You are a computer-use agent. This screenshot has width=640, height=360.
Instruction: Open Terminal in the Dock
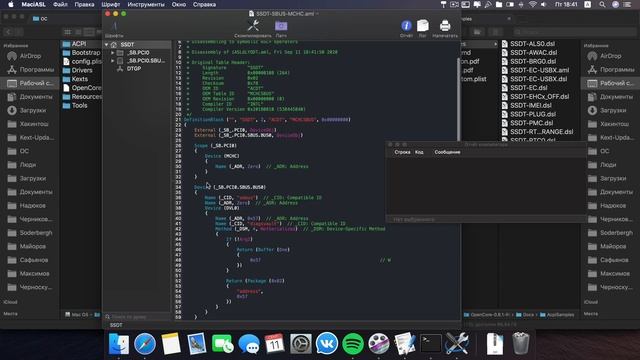pyautogui.click(x=431, y=344)
